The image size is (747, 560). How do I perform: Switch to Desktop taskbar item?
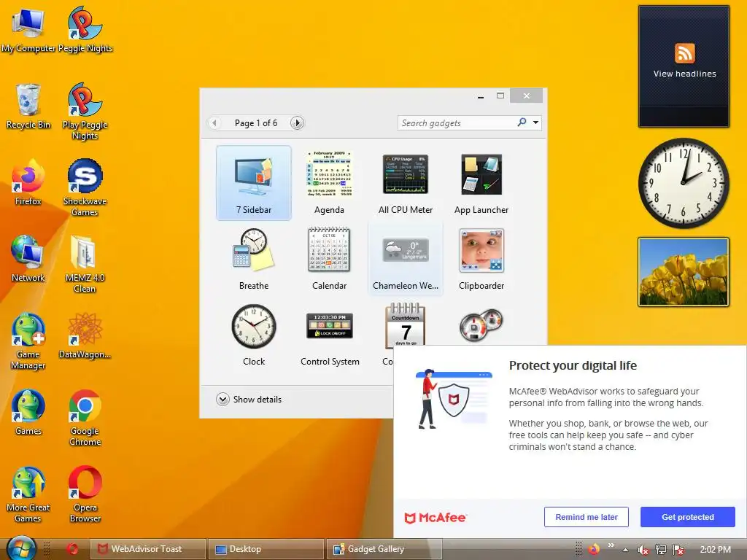tap(266, 549)
